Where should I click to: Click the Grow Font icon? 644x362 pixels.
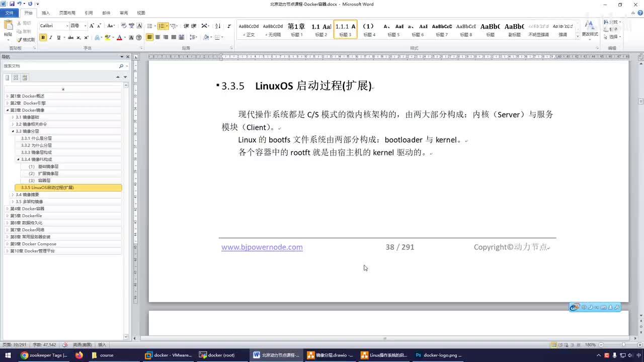[x=92, y=26]
